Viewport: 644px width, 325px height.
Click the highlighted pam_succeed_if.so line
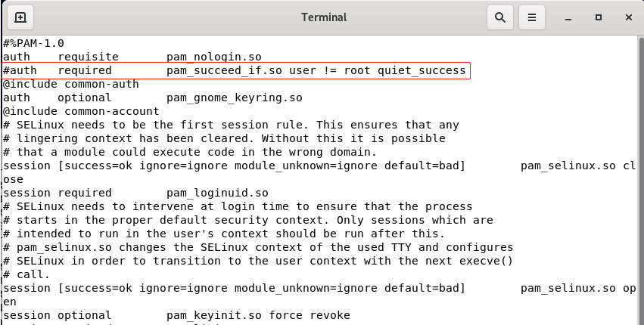coord(235,70)
